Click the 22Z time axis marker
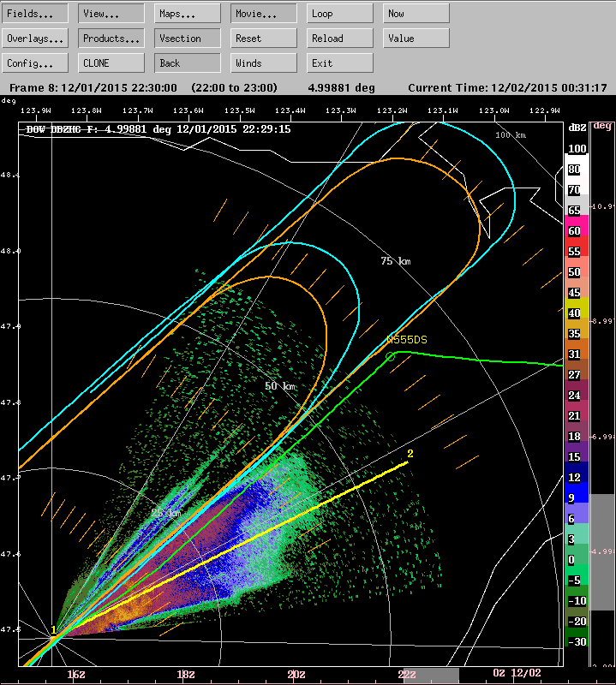The height and width of the screenshot is (685, 616). (x=407, y=675)
